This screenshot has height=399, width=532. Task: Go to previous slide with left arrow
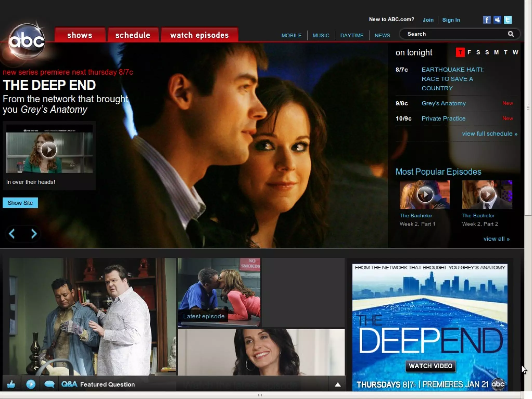[x=12, y=234]
